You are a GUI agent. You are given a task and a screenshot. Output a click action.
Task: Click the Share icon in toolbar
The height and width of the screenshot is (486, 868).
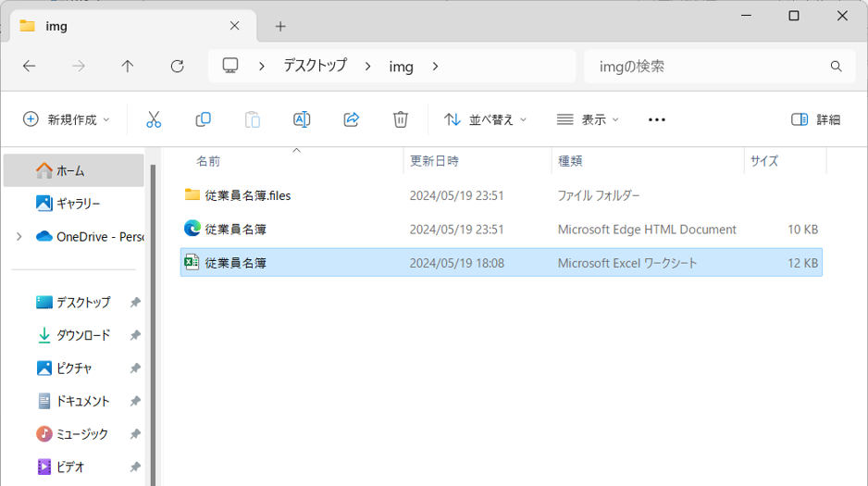[351, 119]
